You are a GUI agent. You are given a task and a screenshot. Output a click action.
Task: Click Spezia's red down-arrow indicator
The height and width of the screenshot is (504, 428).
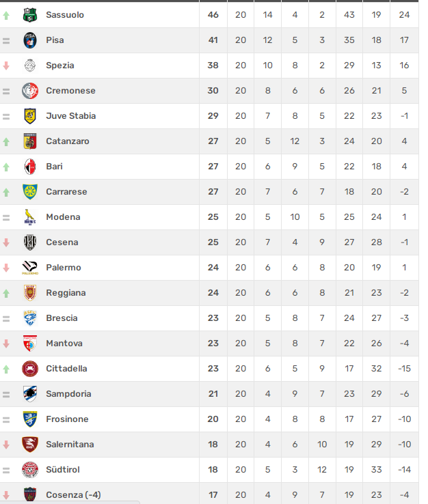(x=6, y=66)
